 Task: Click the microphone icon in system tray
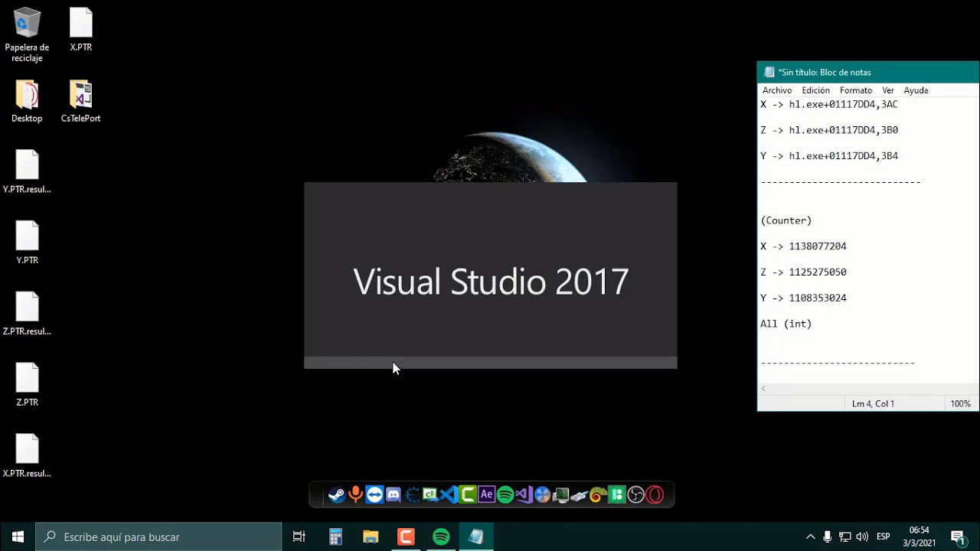[828, 537]
